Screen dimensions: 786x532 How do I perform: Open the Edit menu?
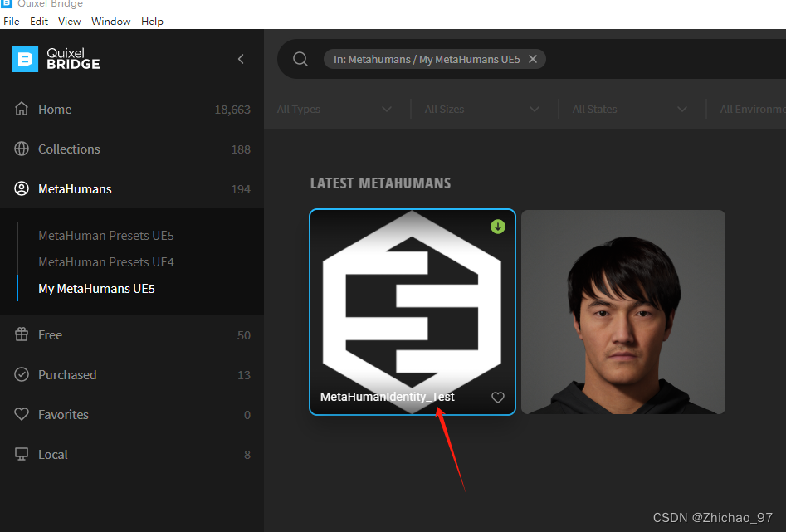click(x=39, y=21)
